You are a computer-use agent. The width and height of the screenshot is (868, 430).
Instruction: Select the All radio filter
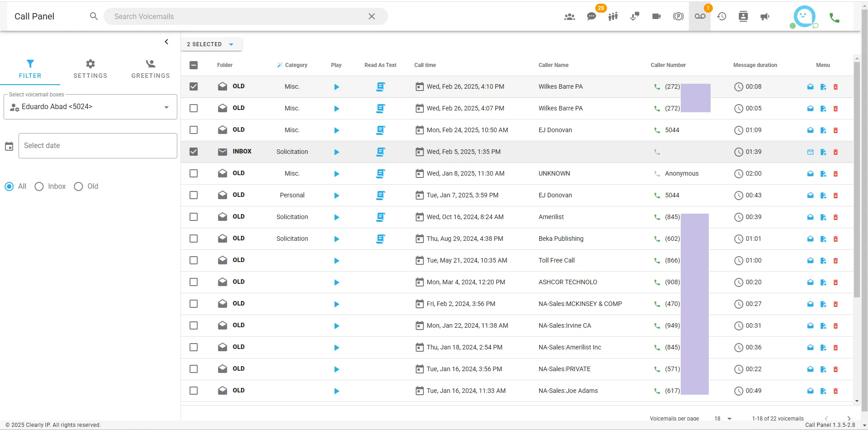coord(9,186)
